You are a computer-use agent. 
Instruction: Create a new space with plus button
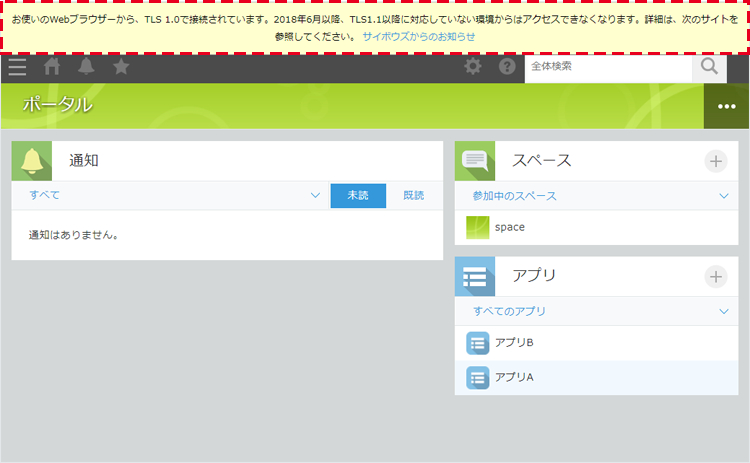click(716, 160)
